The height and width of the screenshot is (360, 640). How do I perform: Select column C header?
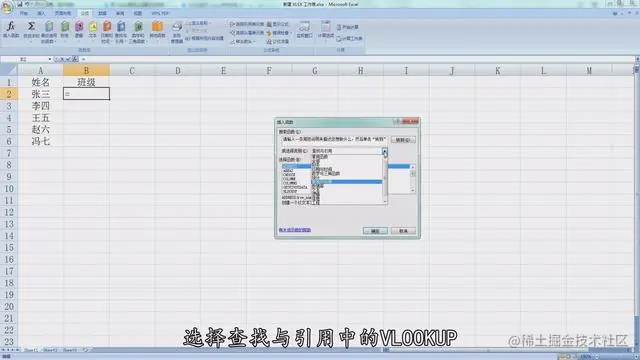[132, 71]
